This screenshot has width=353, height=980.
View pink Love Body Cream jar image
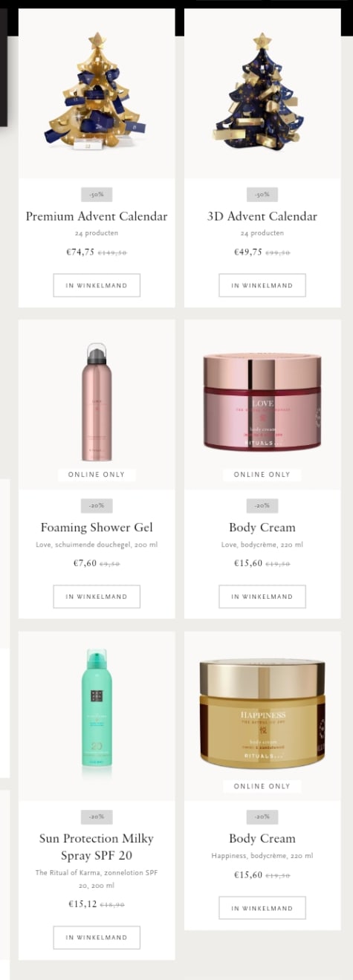[x=262, y=403]
